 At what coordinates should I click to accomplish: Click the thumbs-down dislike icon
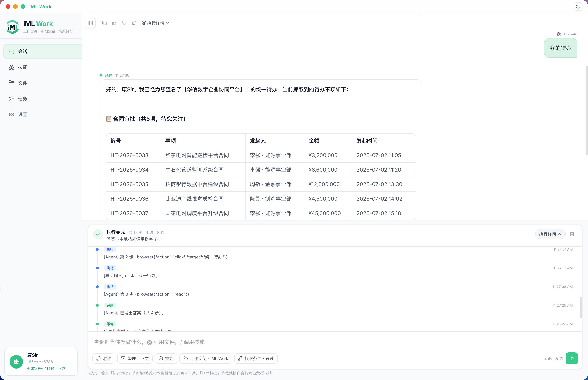[124, 23]
